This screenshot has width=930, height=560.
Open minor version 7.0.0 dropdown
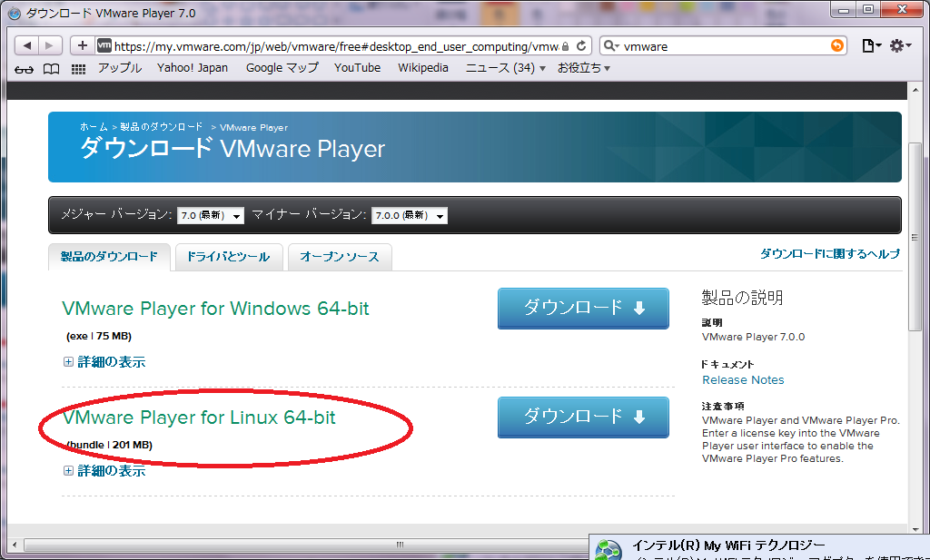[410, 215]
